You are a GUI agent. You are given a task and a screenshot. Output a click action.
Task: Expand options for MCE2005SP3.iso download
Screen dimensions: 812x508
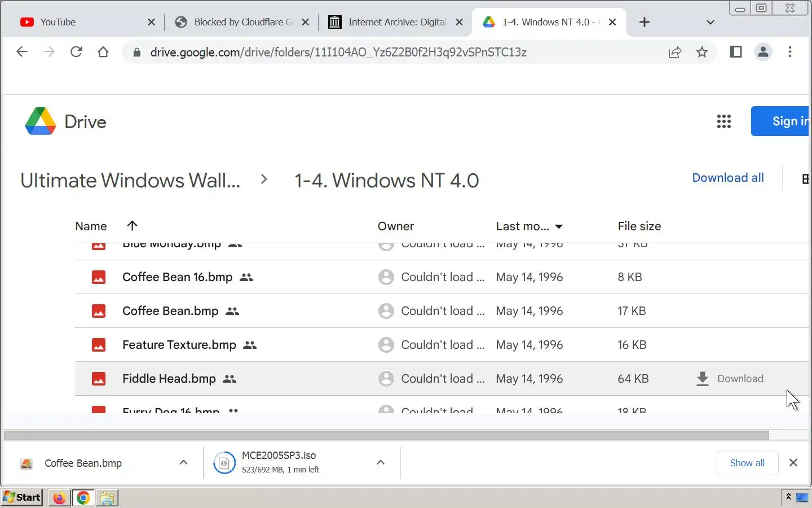(x=381, y=462)
